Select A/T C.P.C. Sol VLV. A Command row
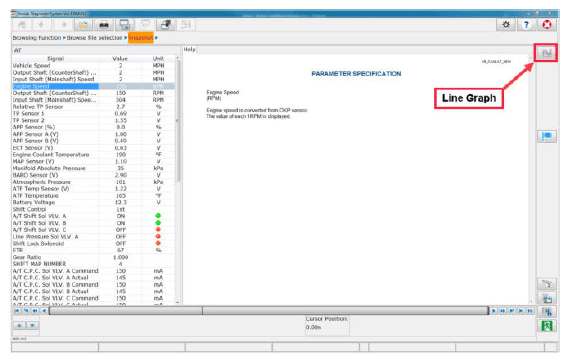This screenshot has height=362, width=569. (94, 271)
